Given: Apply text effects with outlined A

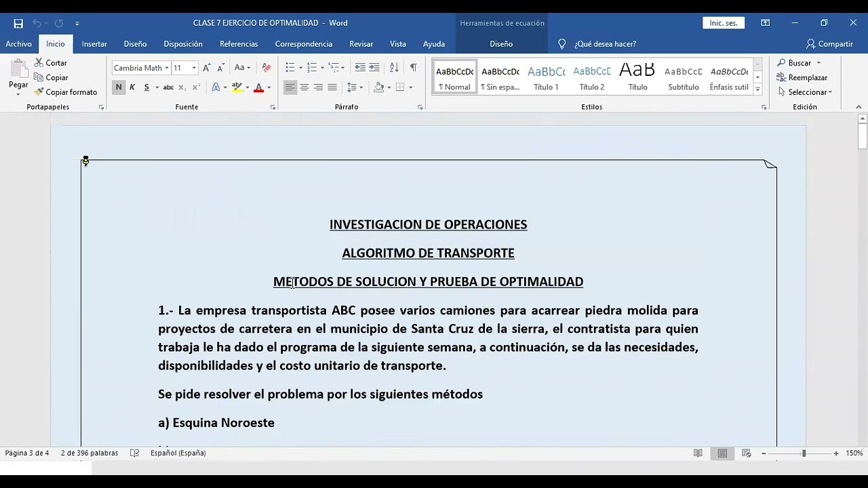Looking at the screenshot, I should (x=216, y=87).
